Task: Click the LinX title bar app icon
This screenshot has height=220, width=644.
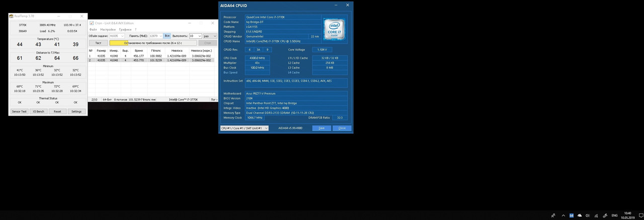Action: click(x=91, y=23)
